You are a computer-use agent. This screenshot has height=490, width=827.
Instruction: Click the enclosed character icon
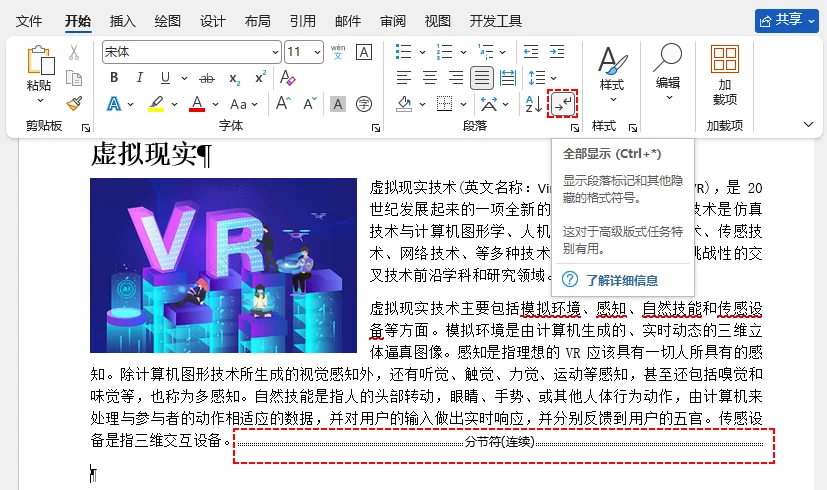pyautogui.click(x=364, y=104)
